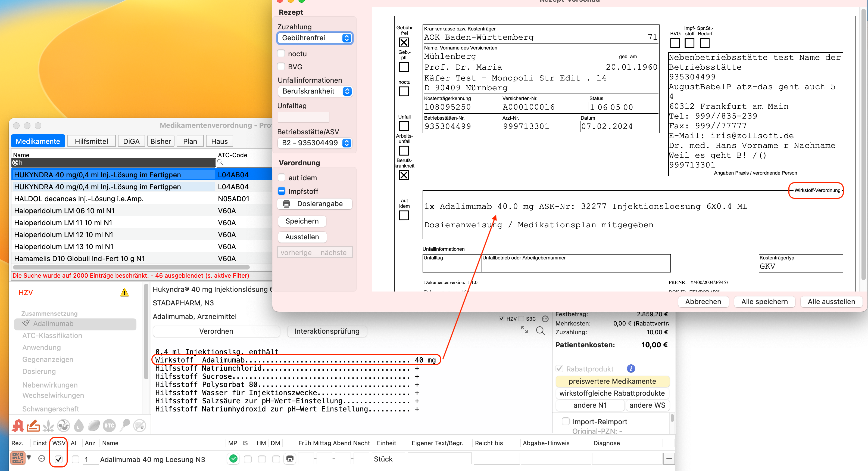This screenshot has height=471, width=868.
Task: Uncheck the WSV checkbox for Adalimumab
Action: (x=59, y=459)
